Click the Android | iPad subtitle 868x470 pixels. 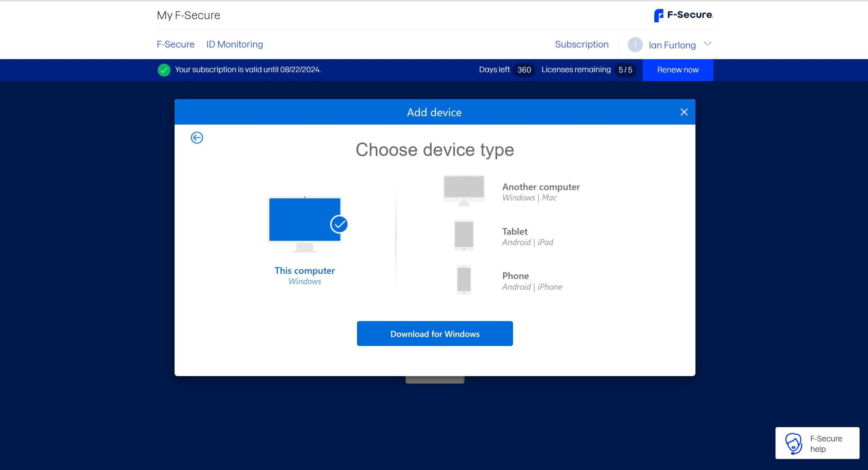528,242
